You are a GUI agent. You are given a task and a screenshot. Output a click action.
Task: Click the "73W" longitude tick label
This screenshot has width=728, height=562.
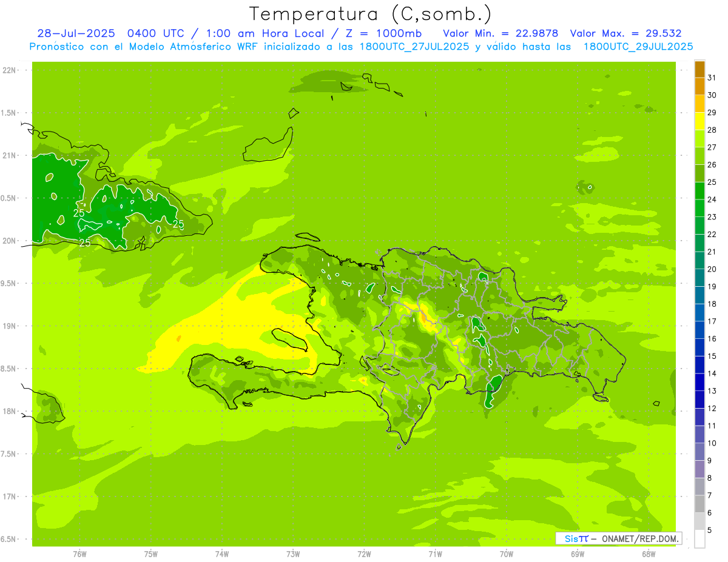click(x=293, y=554)
